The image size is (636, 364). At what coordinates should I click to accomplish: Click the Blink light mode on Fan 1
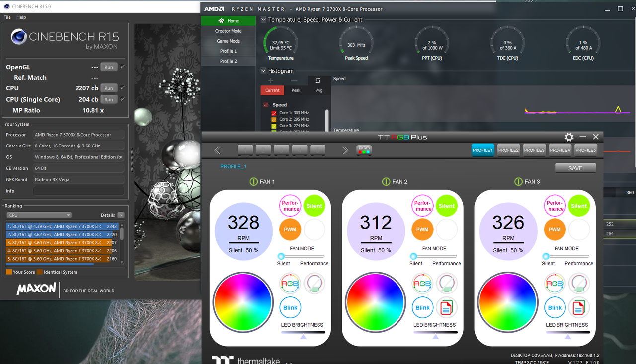[291, 307]
